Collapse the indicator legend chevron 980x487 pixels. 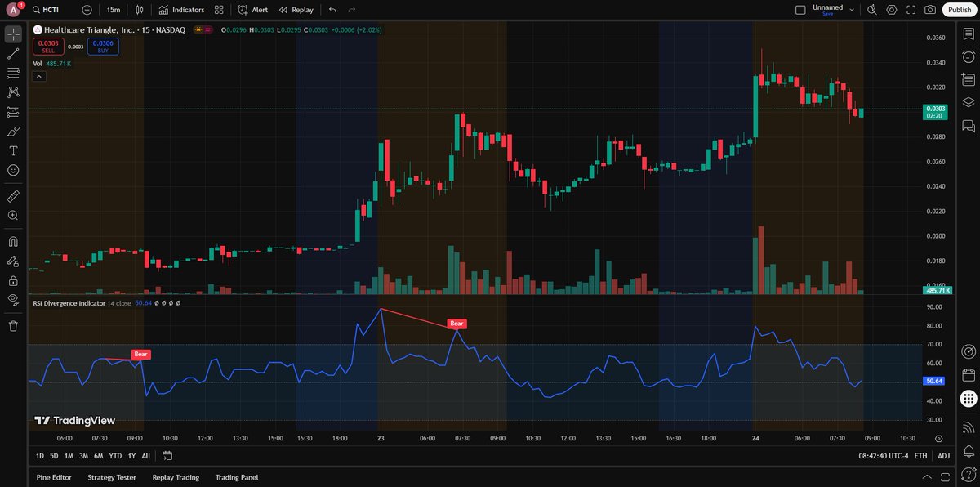tap(39, 76)
